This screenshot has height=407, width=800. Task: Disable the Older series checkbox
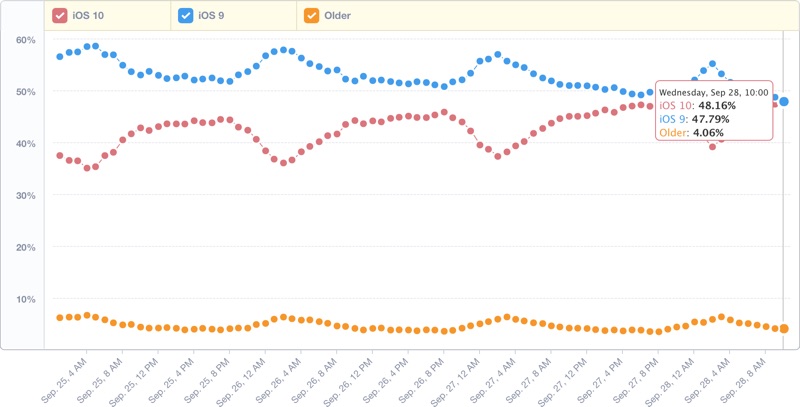tap(311, 16)
